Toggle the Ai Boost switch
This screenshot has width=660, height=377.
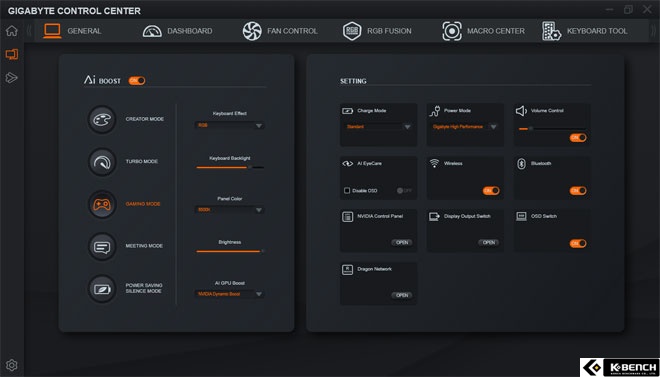[137, 80]
